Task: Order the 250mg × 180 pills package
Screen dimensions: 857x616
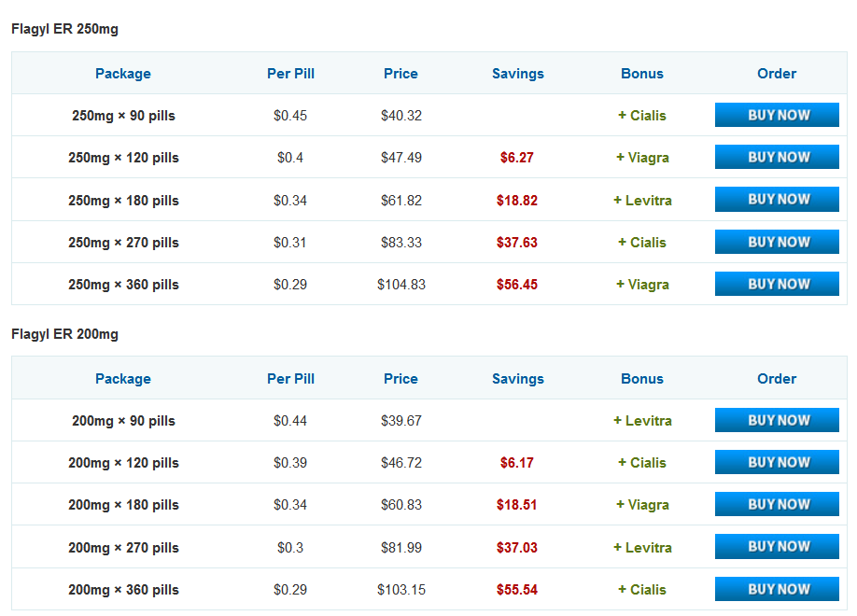Action: click(777, 200)
